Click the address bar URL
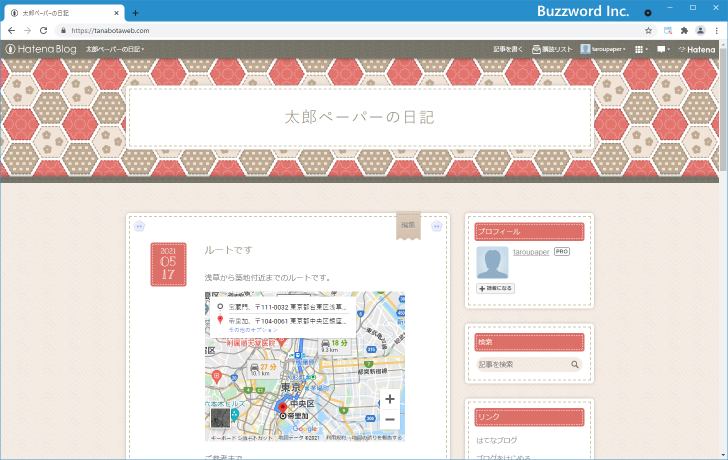Image resolution: width=728 pixels, height=460 pixels. pos(110,31)
